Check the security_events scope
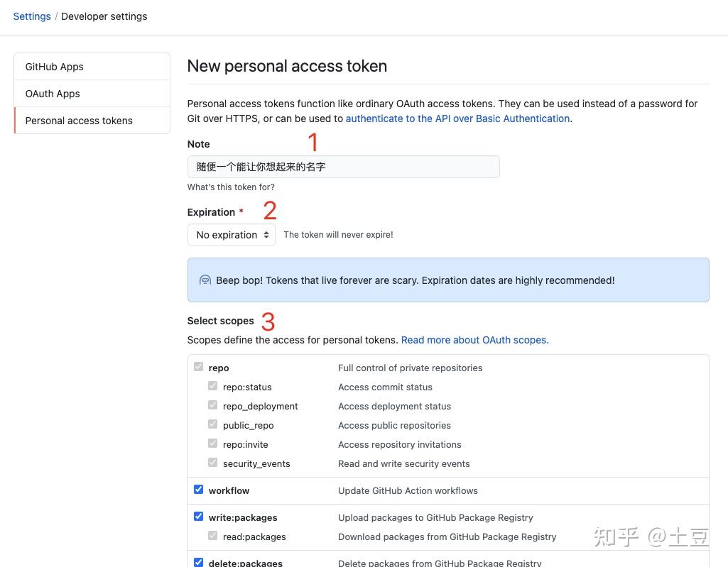Image resolution: width=728 pixels, height=567 pixels. pos(212,462)
